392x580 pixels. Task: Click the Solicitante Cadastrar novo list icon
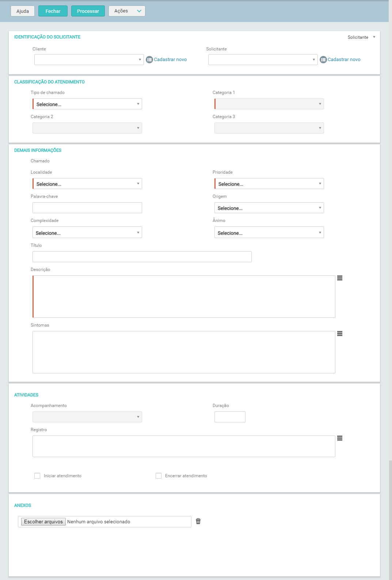[323, 60]
